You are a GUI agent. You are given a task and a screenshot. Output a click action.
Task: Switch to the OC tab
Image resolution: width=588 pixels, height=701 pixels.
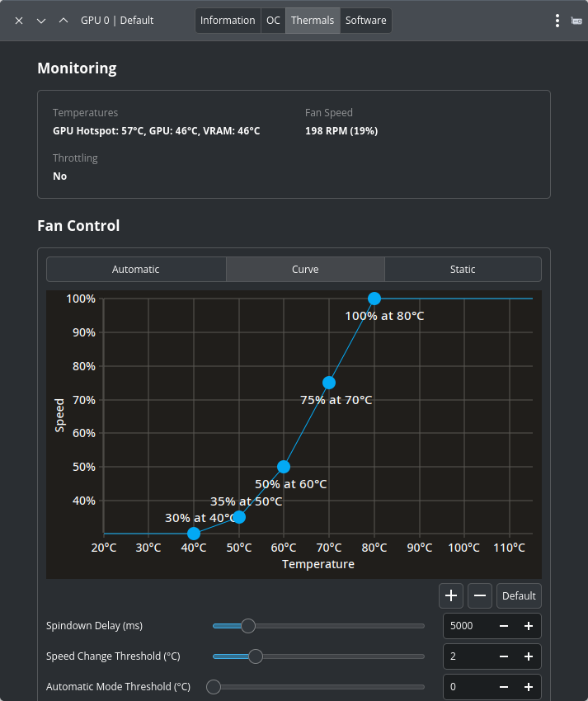tap(273, 21)
